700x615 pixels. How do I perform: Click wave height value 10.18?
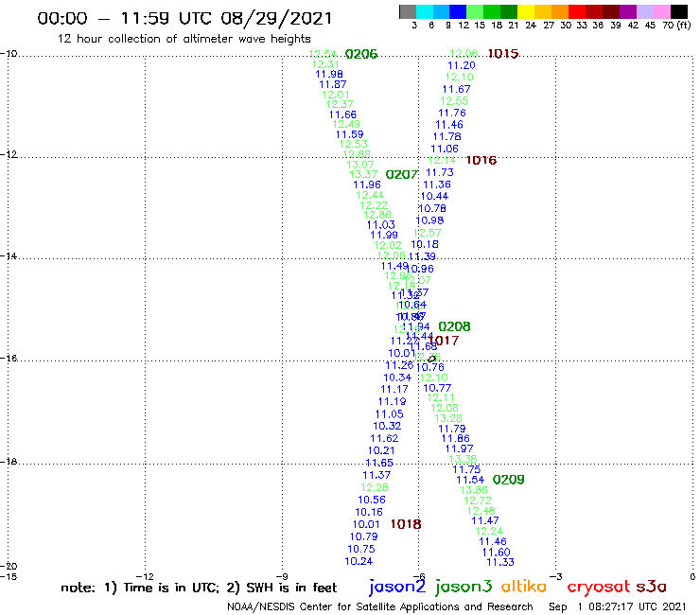[x=425, y=244]
